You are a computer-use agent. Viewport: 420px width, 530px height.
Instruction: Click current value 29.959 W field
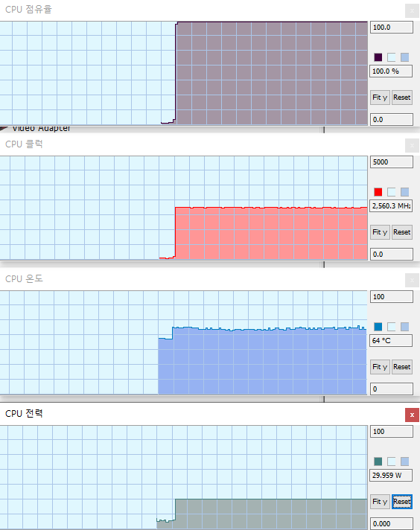(x=391, y=475)
